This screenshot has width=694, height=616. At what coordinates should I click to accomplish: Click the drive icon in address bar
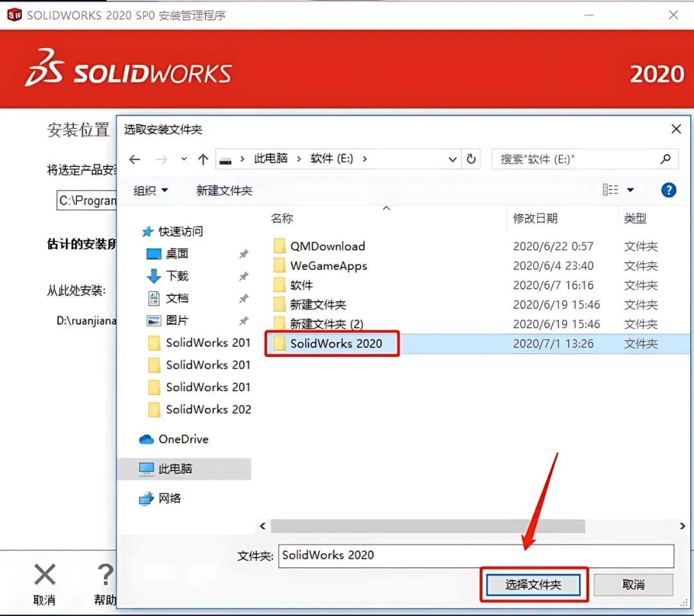(226, 160)
